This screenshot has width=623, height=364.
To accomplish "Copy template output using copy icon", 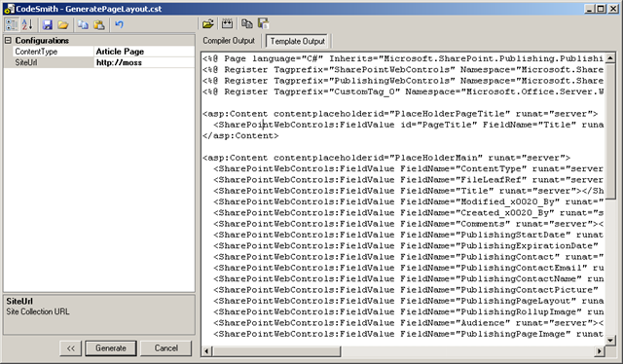I will coord(246,23).
